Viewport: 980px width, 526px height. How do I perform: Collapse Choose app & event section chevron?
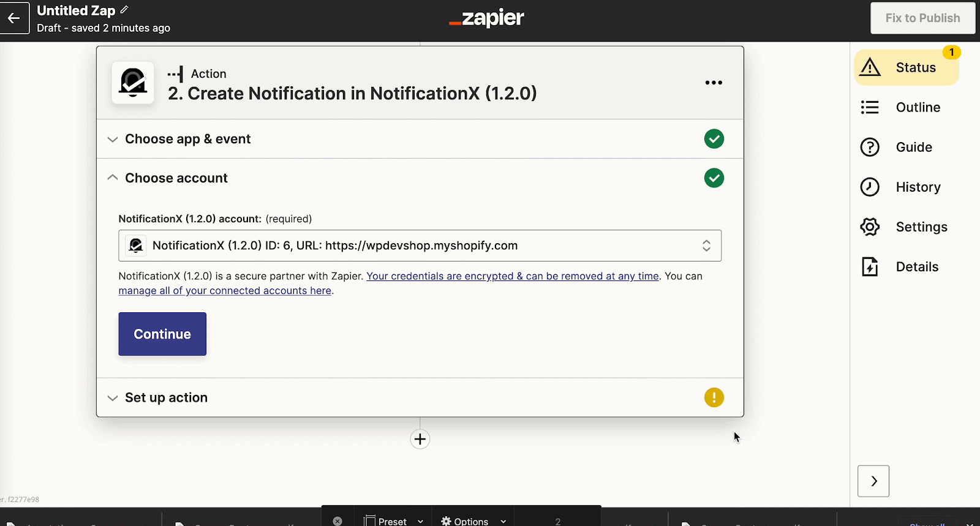coord(112,139)
